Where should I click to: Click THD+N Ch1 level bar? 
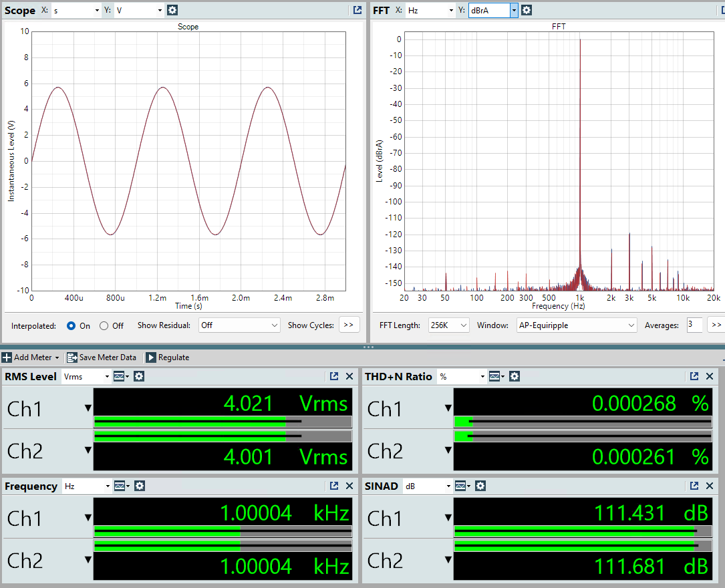(583, 422)
